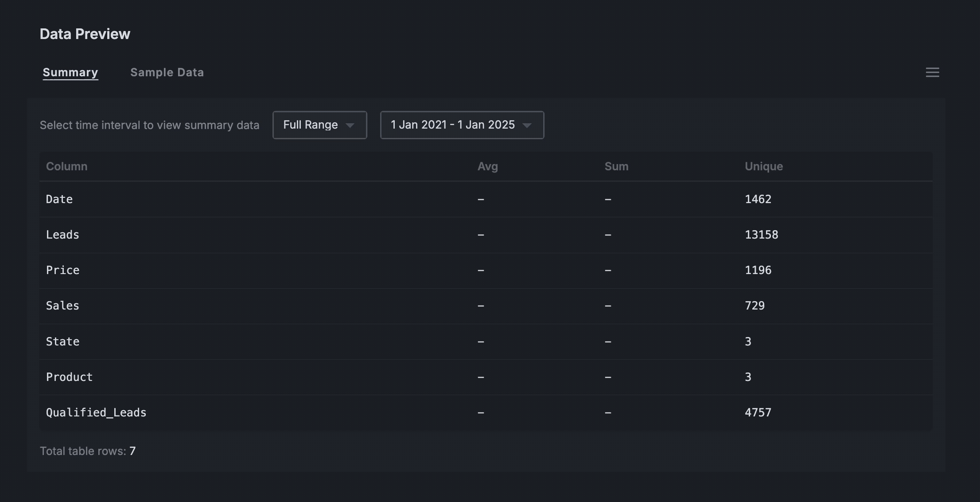
Task: Select the Qualified_Leads row
Action: pos(486,412)
